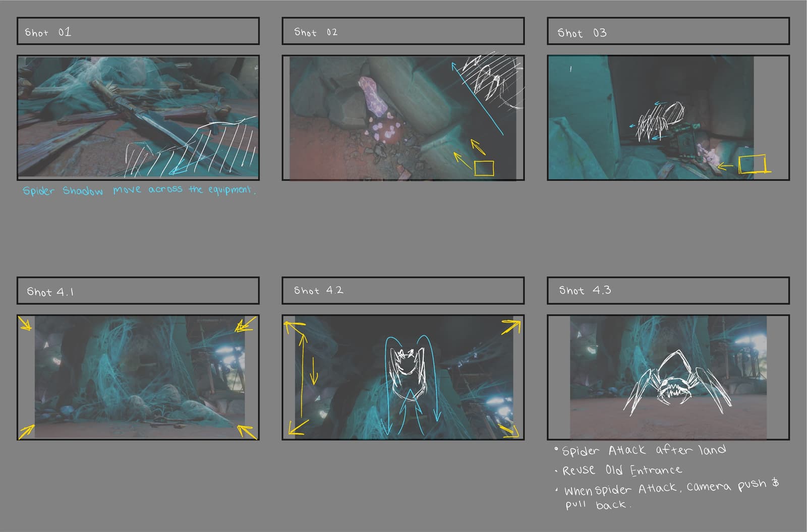Open the Shot 03 storyboard image

click(668, 117)
